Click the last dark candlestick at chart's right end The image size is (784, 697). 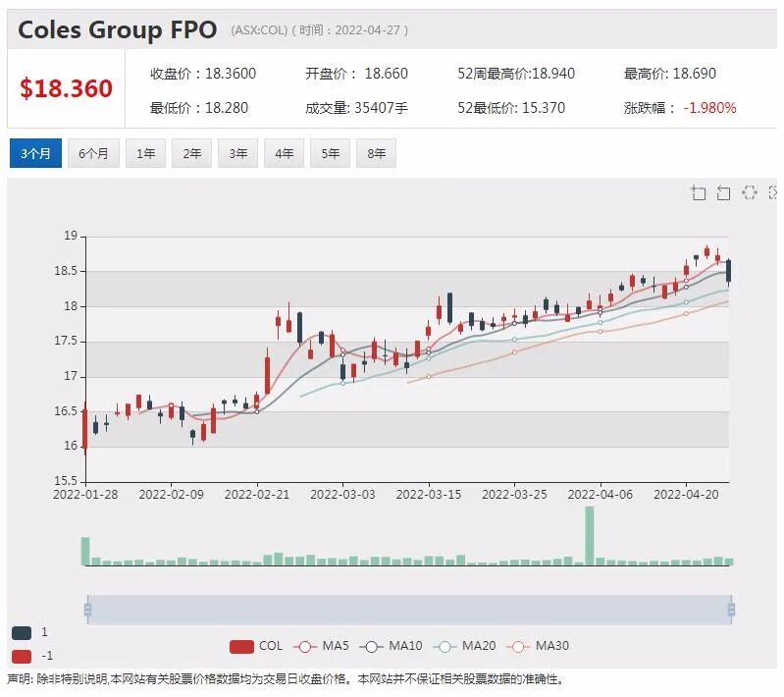point(728,271)
